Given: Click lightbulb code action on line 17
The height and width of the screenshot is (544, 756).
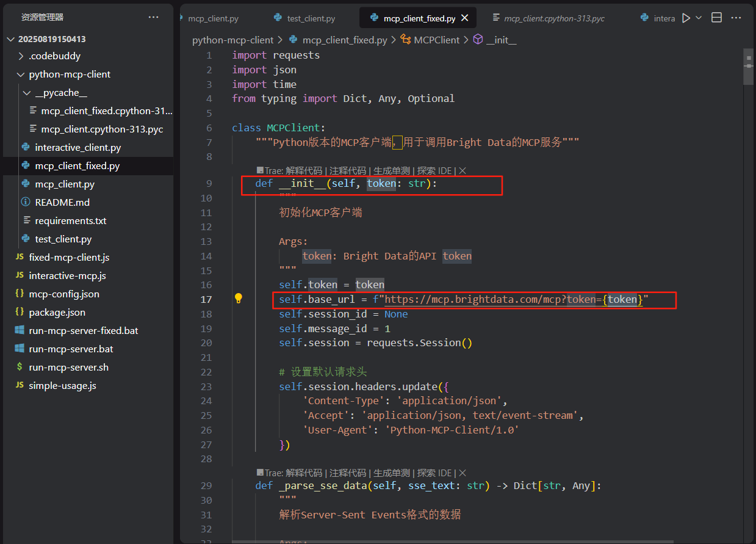Looking at the screenshot, I should point(239,299).
